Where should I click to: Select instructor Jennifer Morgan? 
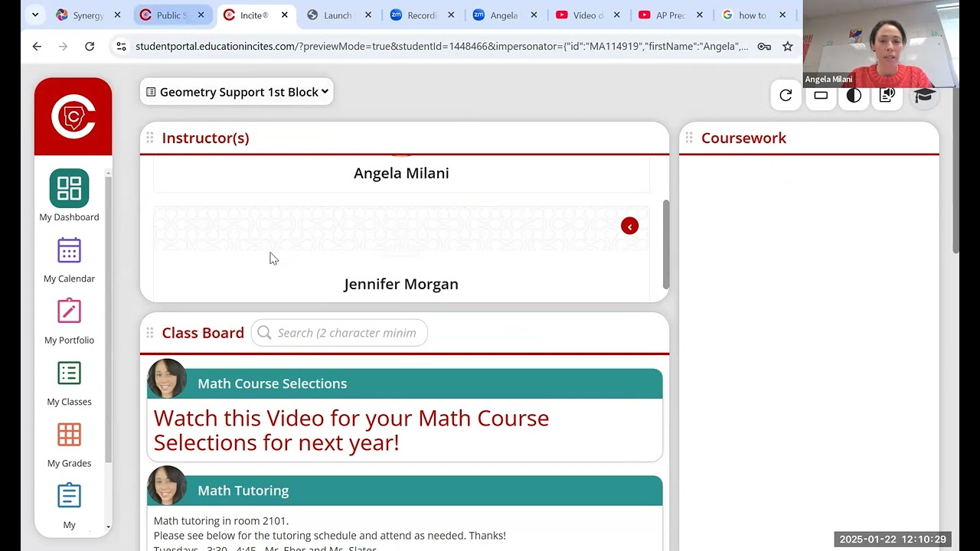click(x=401, y=284)
